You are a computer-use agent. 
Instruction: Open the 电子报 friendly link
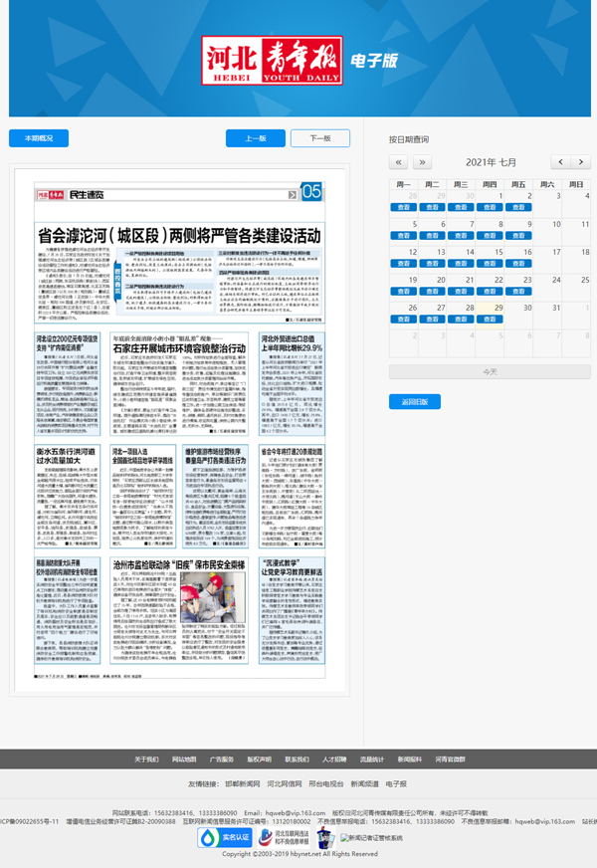click(396, 784)
